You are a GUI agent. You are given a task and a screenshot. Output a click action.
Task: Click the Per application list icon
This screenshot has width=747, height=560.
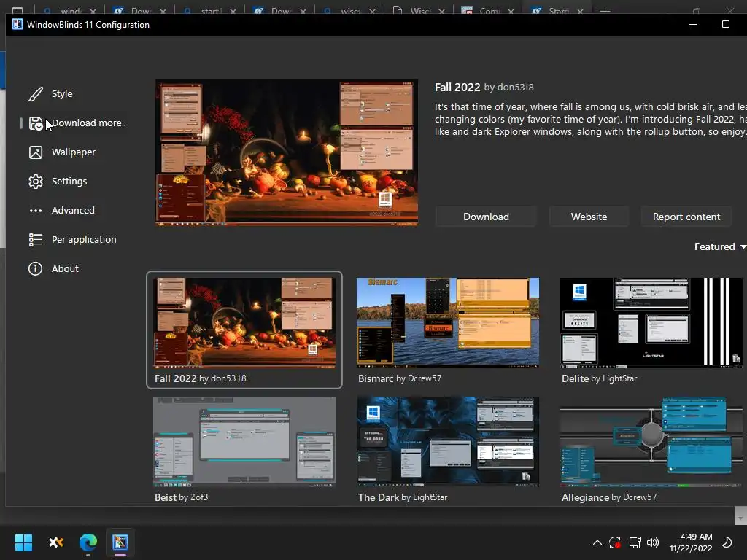tap(36, 239)
